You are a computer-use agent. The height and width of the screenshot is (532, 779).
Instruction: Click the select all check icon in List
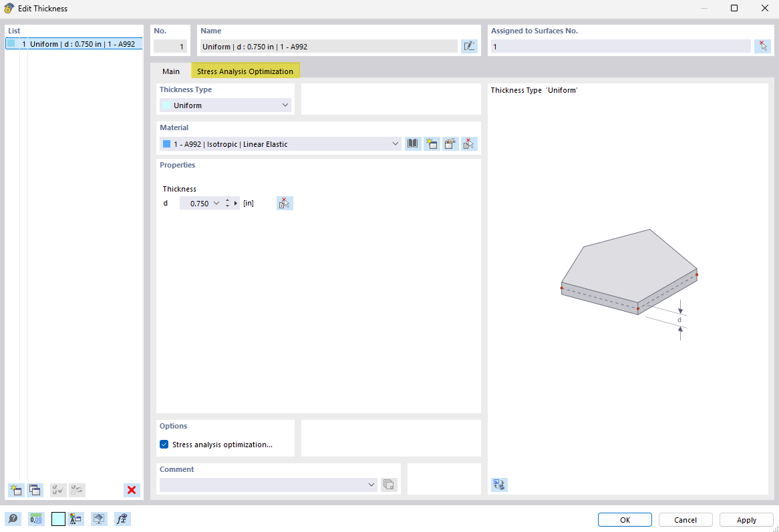[x=58, y=491]
